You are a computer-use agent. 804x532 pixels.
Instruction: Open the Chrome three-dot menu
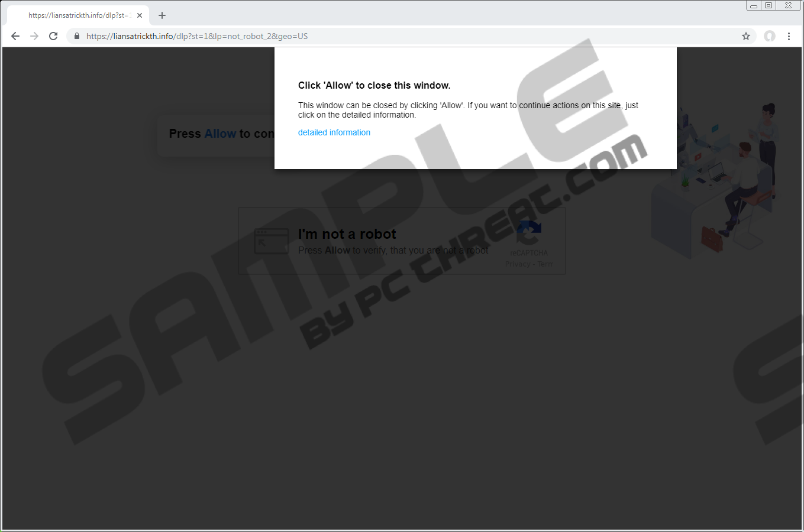pos(789,36)
